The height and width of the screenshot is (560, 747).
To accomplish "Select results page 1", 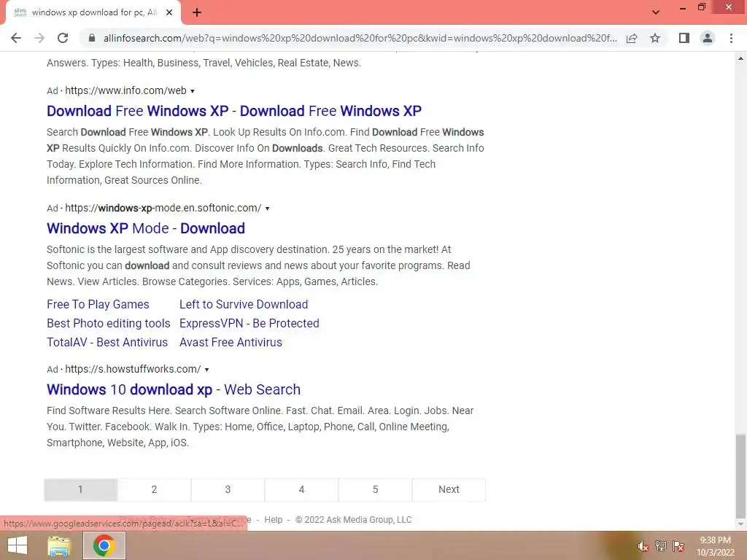I will tap(80, 489).
